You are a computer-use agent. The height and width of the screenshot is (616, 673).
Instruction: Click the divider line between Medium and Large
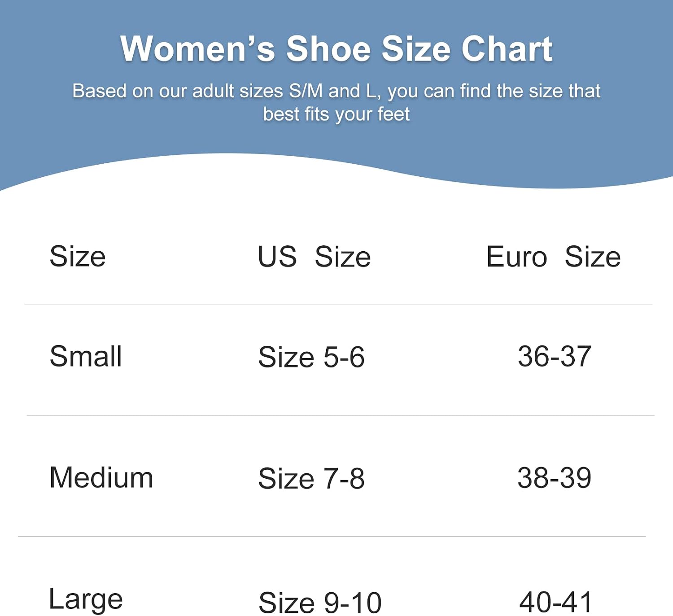[x=332, y=537]
